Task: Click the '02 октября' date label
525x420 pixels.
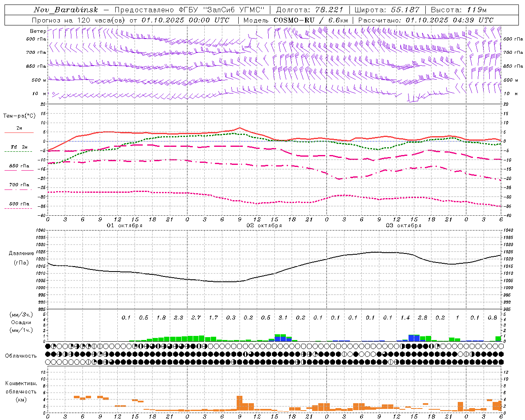Action: click(x=264, y=226)
